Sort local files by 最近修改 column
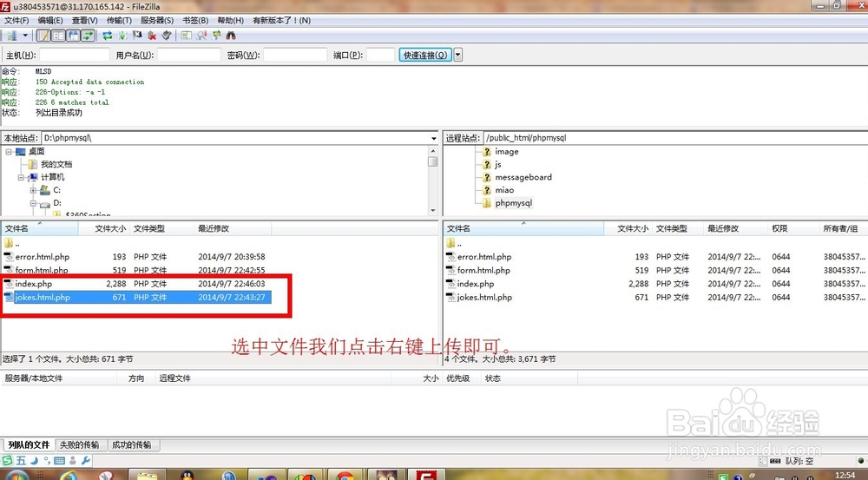This screenshot has height=480, width=868. pyautogui.click(x=233, y=228)
